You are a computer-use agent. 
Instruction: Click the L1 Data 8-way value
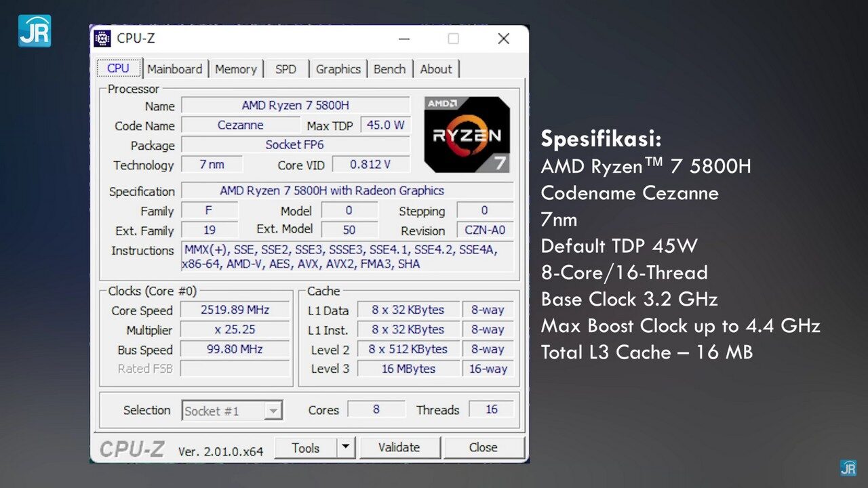[488, 310]
